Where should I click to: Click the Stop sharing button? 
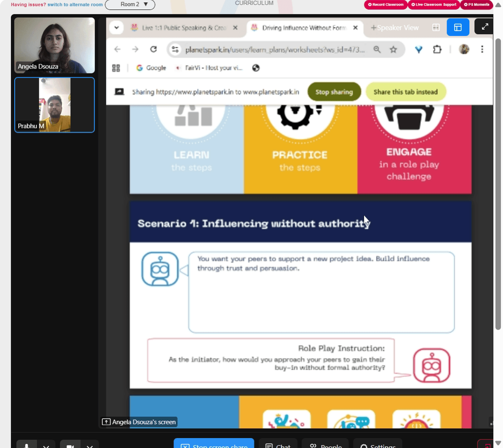click(x=334, y=92)
